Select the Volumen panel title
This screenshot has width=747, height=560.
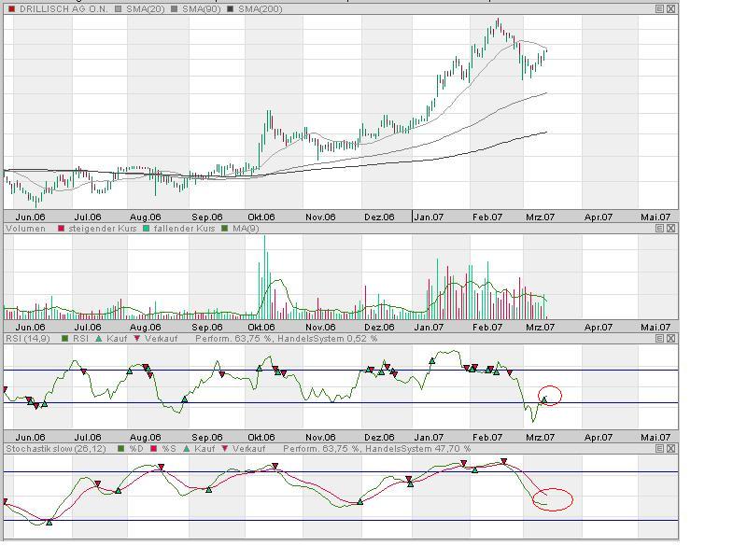(26, 229)
